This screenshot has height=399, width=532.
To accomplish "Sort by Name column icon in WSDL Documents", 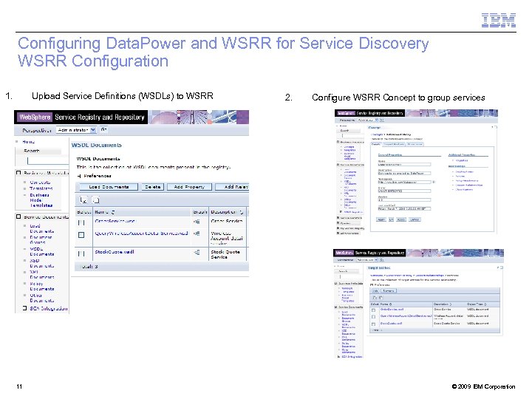I will pyautogui.click(x=113, y=212).
